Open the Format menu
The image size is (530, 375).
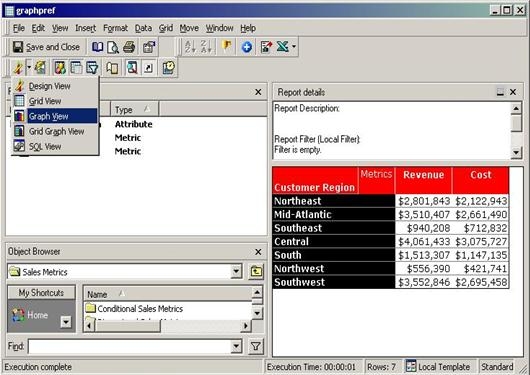pos(115,28)
